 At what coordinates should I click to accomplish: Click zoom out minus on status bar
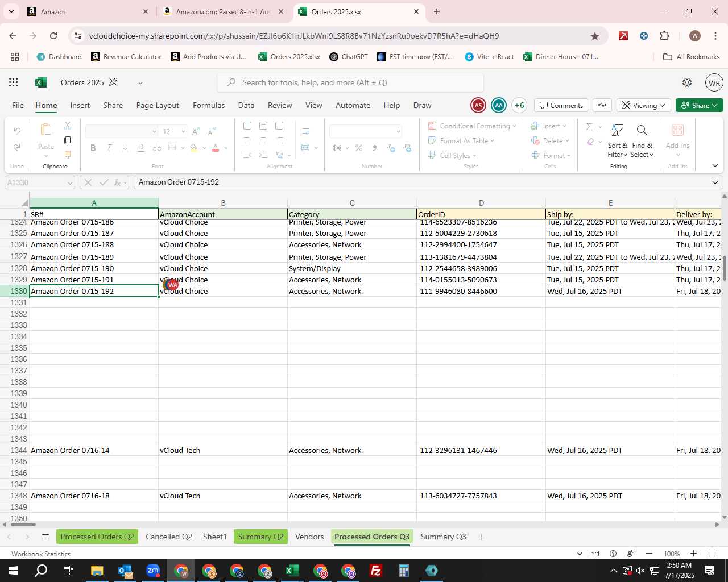(x=649, y=554)
